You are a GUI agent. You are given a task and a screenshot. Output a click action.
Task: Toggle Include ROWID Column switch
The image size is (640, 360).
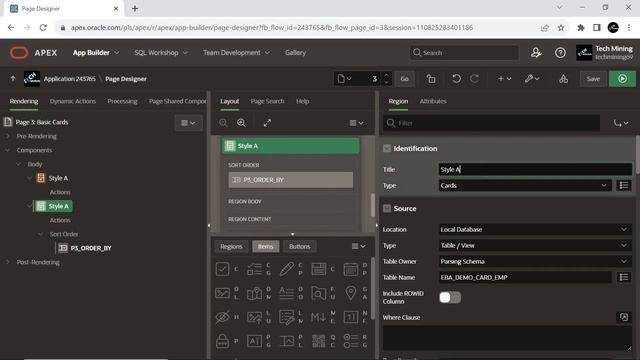tap(450, 297)
